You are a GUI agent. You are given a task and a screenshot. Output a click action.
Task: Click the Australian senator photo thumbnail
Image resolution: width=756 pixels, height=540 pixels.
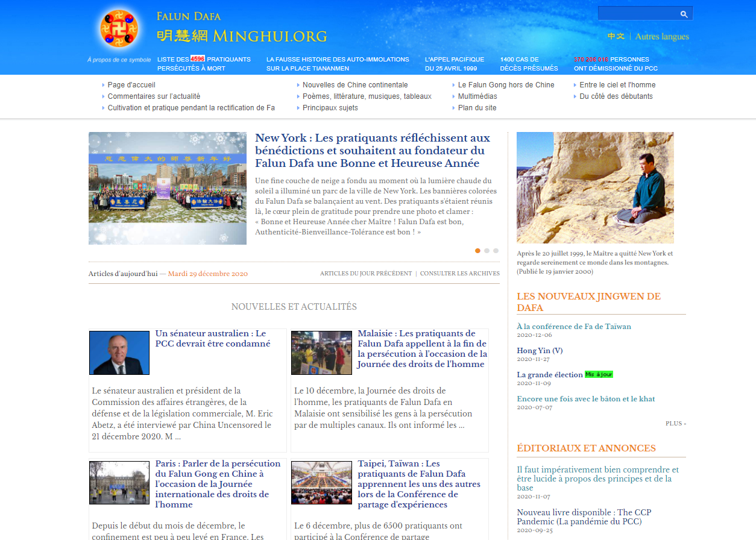point(119,353)
